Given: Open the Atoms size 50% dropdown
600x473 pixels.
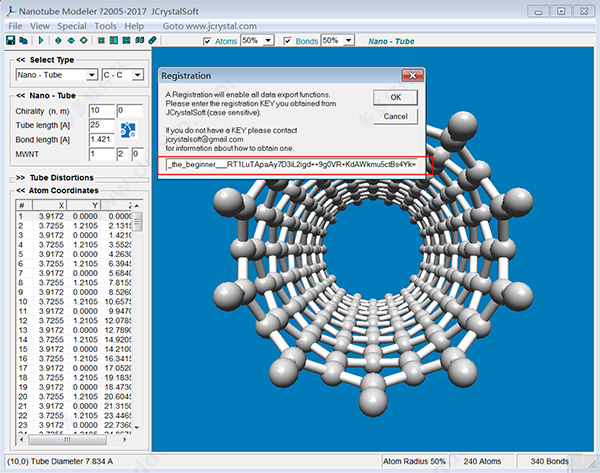Looking at the screenshot, I should click(x=269, y=40).
